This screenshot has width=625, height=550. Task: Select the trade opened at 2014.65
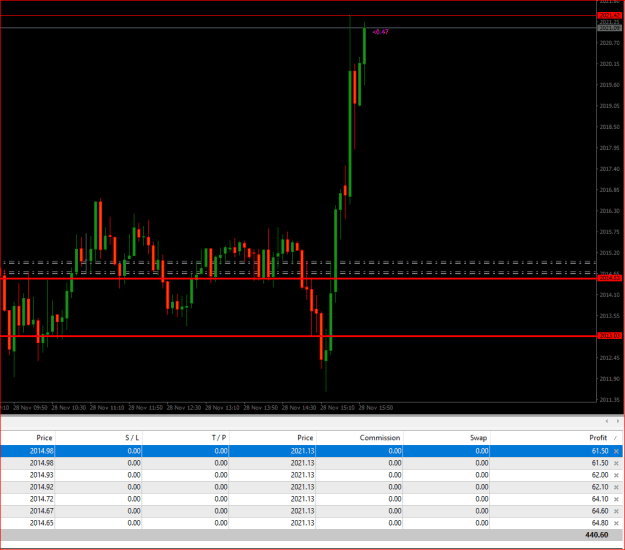click(x=311, y=523)
